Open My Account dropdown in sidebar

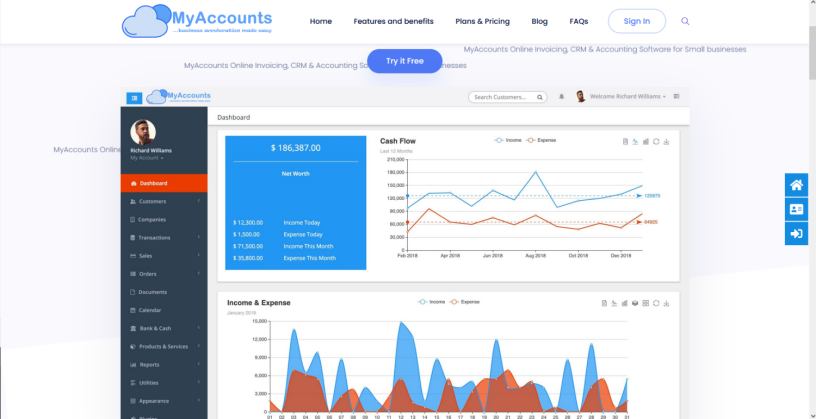(147, 158)
